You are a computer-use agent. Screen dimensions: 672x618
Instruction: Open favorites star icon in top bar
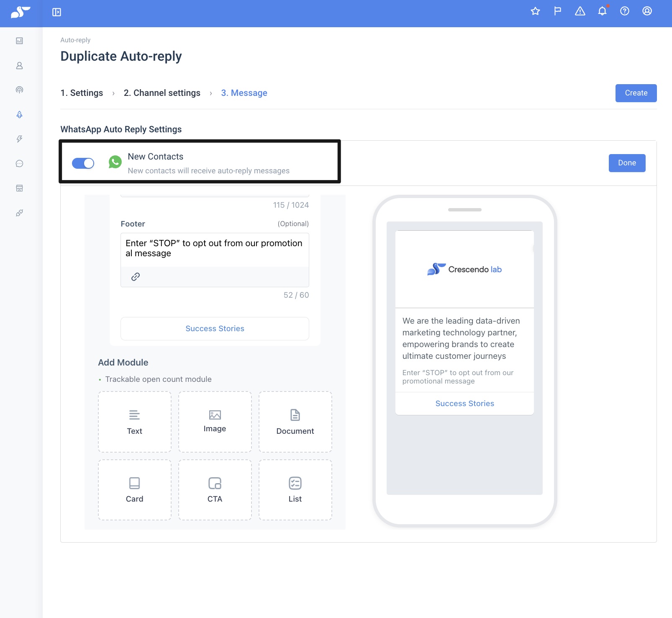535,11
